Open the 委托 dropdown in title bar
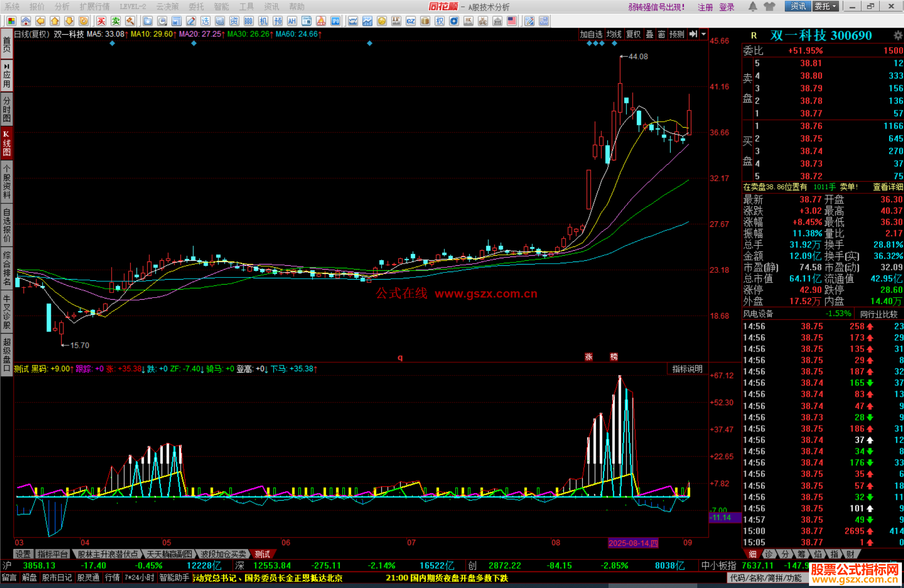The width and height of the screenshot is (904, 588). 825,6
